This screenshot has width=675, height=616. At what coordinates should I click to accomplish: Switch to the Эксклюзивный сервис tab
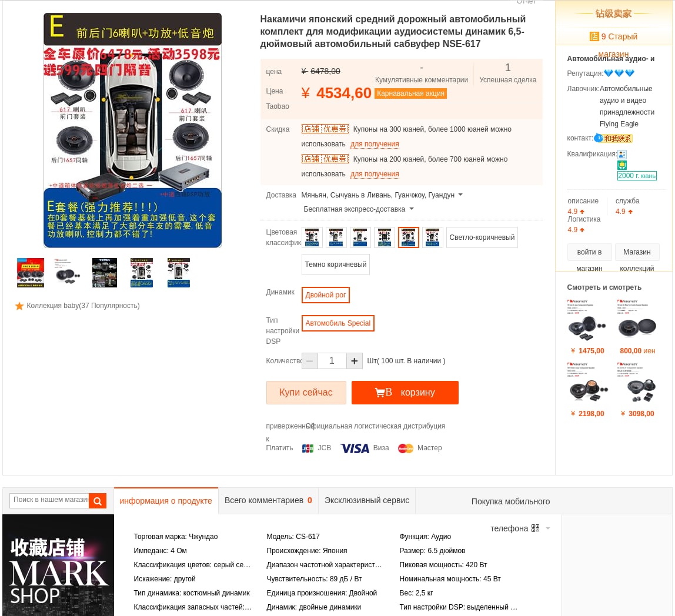click(x=367, y=501)
